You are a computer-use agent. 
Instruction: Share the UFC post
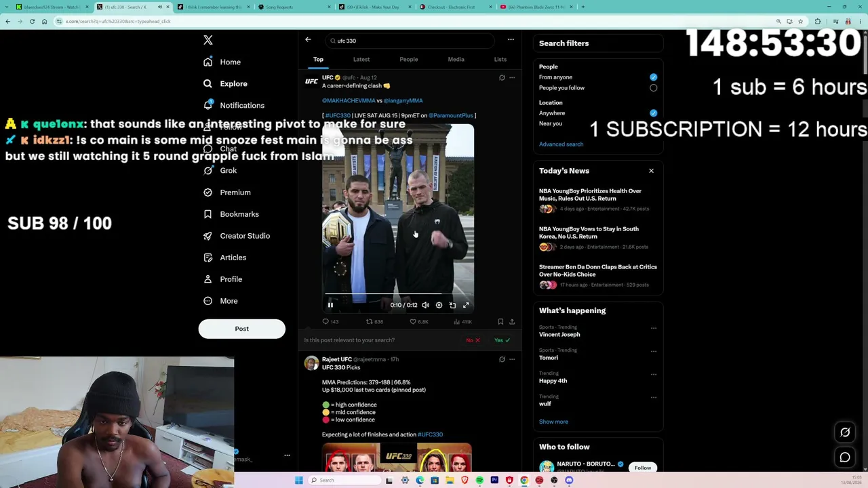(512, 322)
